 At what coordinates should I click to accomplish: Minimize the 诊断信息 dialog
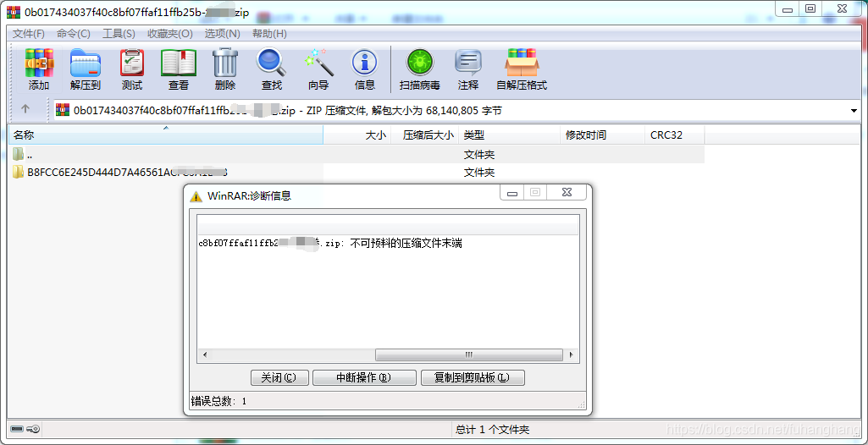pos(512,192)
